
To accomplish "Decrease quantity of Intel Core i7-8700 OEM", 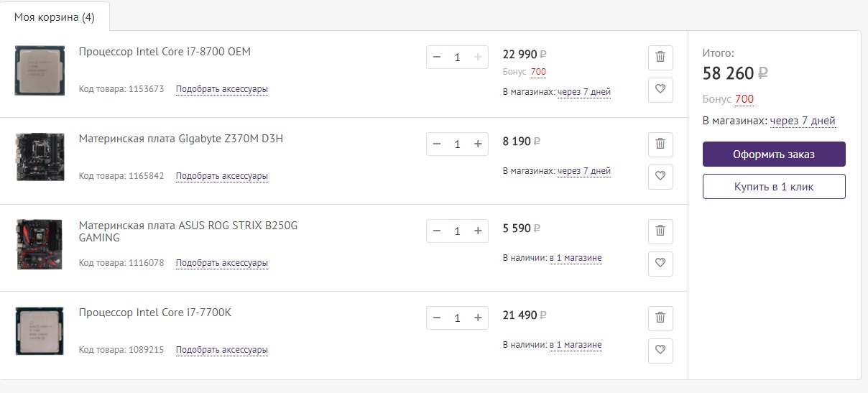I will tap(437, 57).
